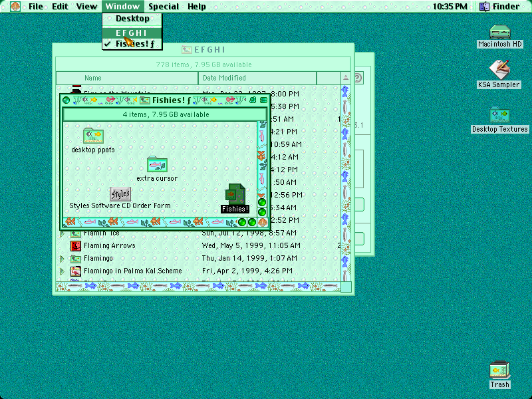Click the seashell grow box in Fishies!

pos(263,223)
